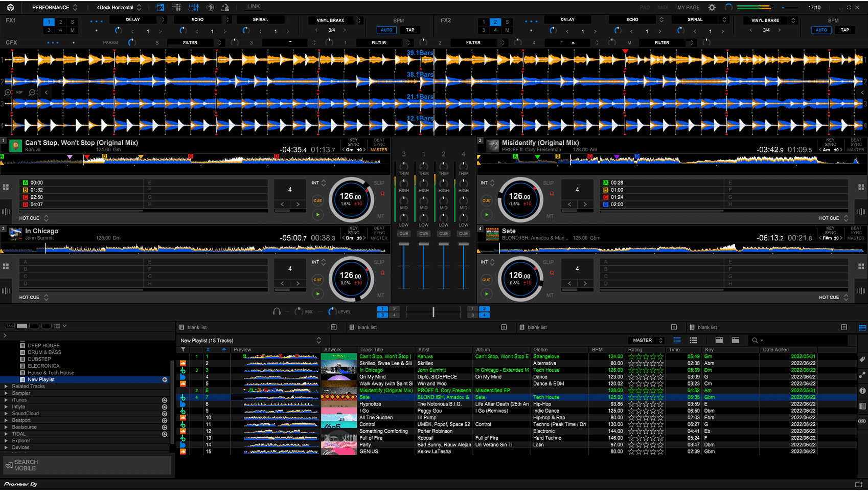Open FX1 VINYL BRAKE dropdown arrow

[x=359, y=20]
